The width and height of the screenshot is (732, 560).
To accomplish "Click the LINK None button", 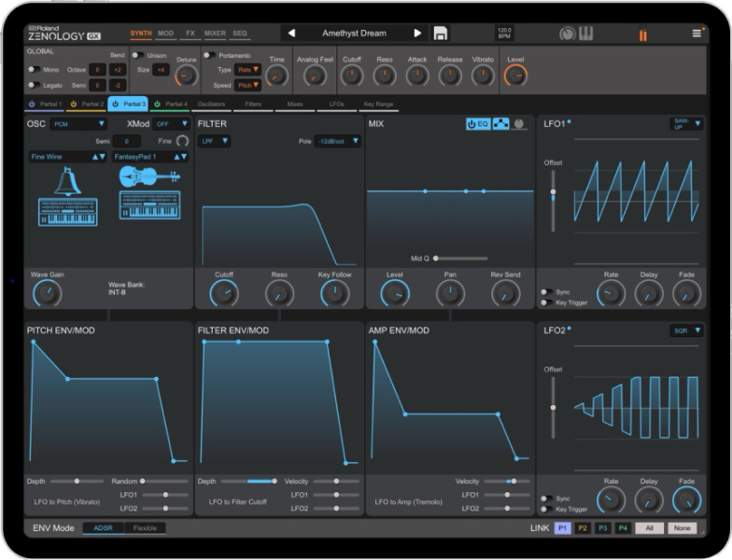I will (682, 528).
